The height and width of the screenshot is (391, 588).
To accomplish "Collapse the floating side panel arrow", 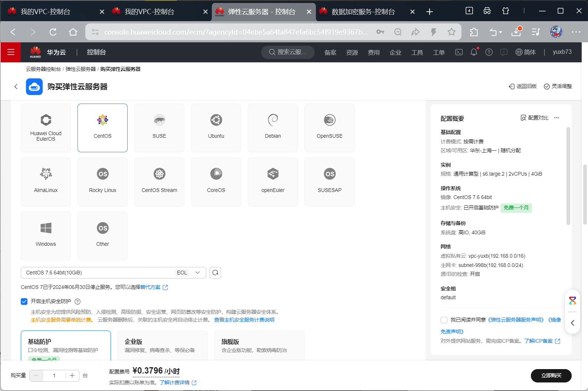I will coord(572,323).
